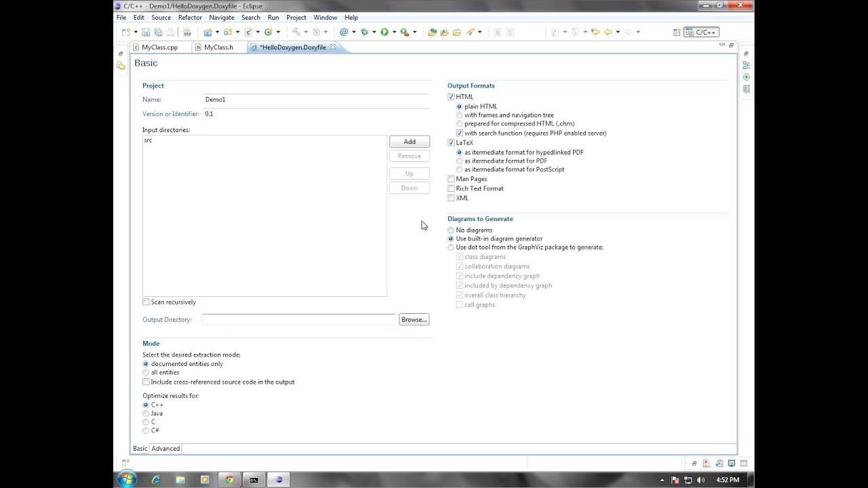The width and height of the screenshot is (868, 488).
Task: Click the Open Perspective icon
Action: [x=677, y=32]
